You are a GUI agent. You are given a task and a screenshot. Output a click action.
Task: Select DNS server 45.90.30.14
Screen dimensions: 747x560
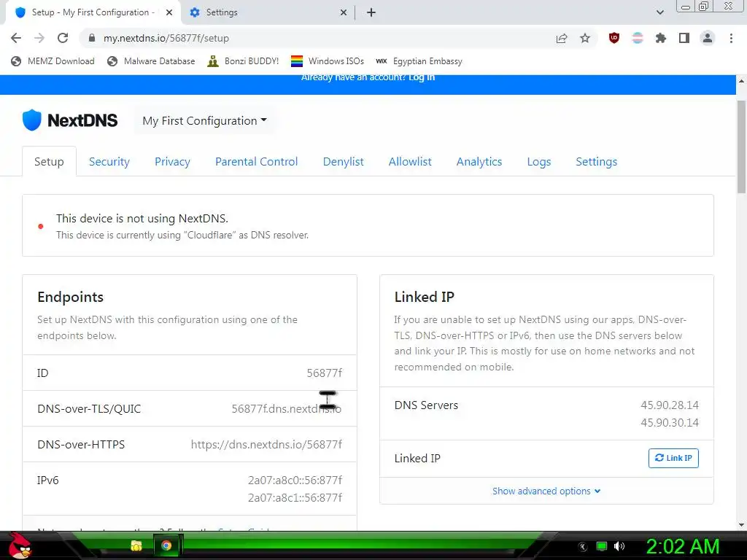pos(670,422)
